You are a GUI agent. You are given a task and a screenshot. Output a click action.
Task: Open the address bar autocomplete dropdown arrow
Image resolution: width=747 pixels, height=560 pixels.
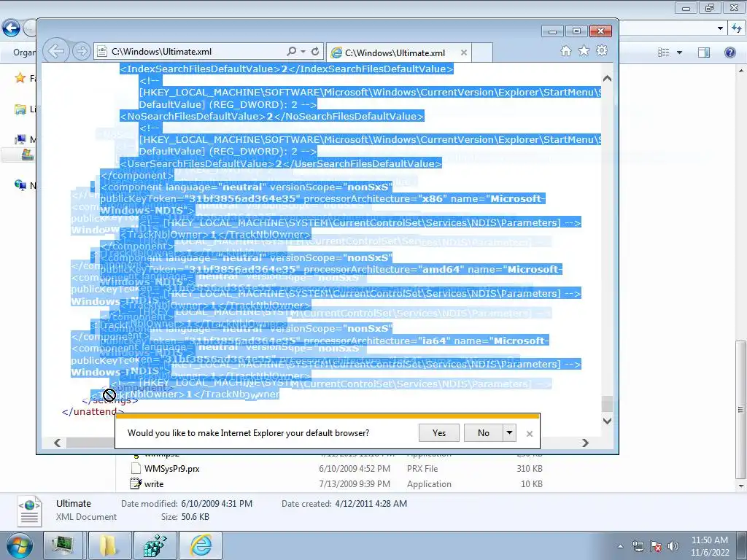tap(303, 52)
